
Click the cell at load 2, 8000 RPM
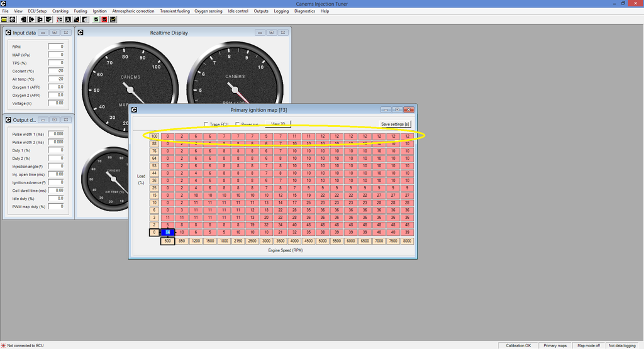coord(407,225)
